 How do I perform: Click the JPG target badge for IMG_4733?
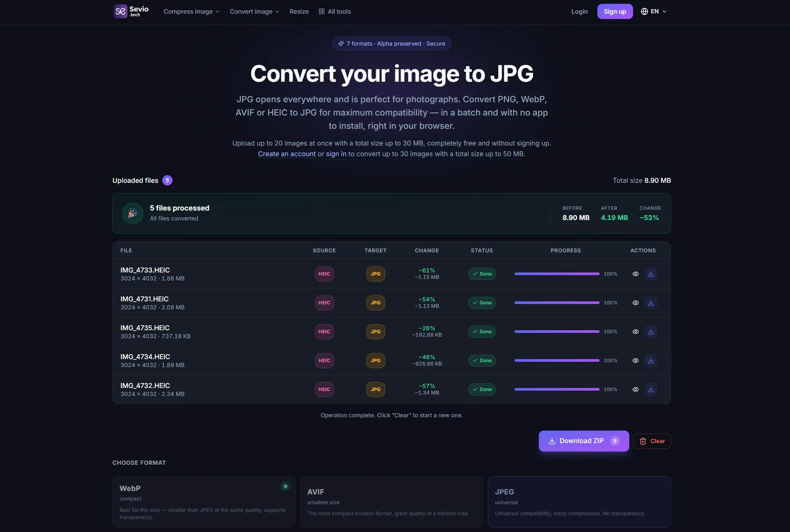(x=375, y=274)
